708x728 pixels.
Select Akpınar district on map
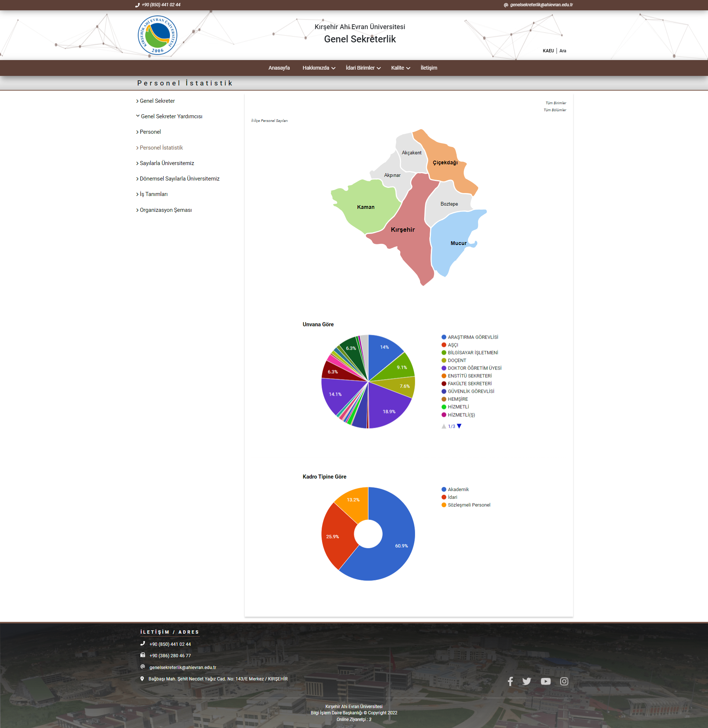pos(392,175)
